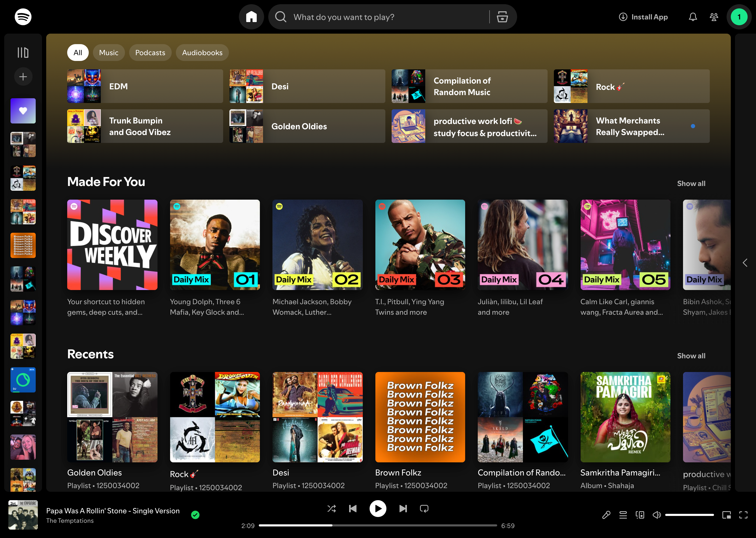Show all Made For You

click(x=691, y=183)
